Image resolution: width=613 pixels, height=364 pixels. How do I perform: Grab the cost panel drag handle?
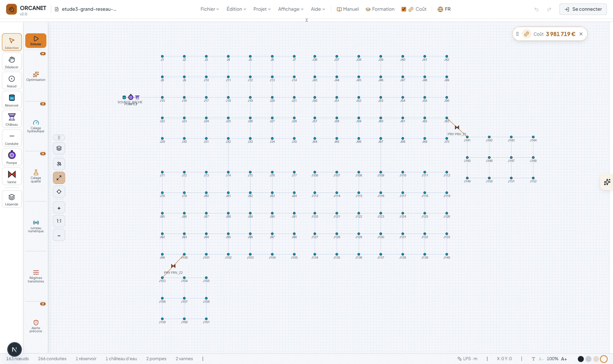(x=517, y=34)
